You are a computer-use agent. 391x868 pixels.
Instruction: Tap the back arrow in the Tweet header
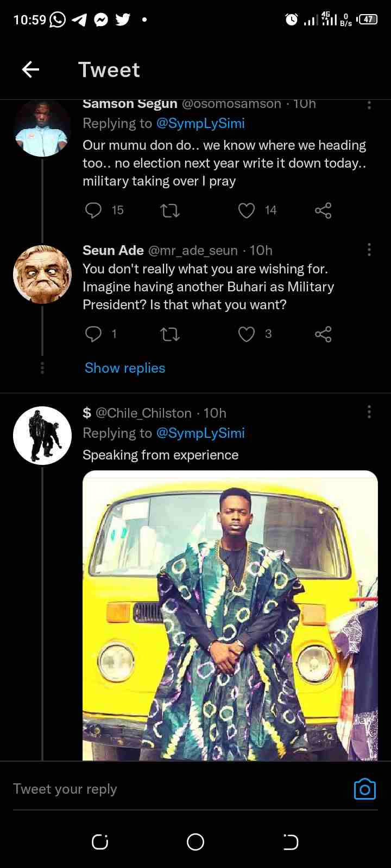point(31,69)
